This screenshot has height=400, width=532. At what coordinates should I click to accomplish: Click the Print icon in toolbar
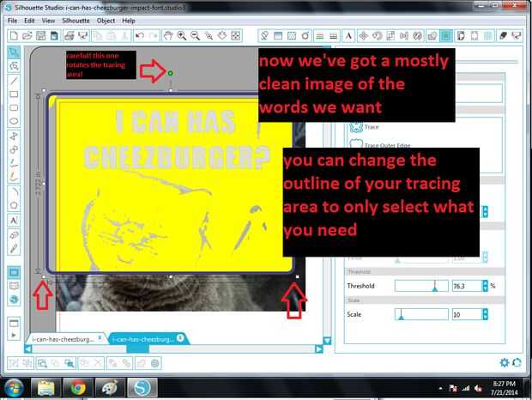(70, 36)
